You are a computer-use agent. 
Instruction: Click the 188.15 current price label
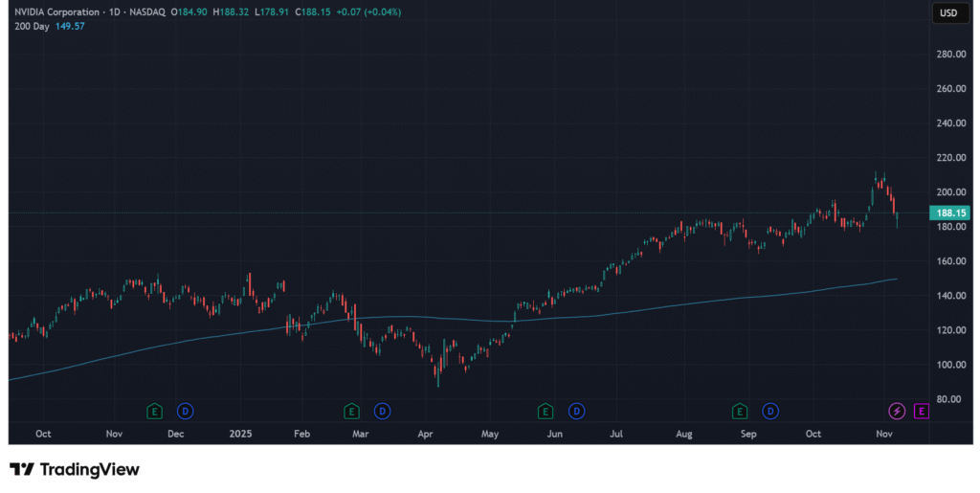tap(952, 213)
